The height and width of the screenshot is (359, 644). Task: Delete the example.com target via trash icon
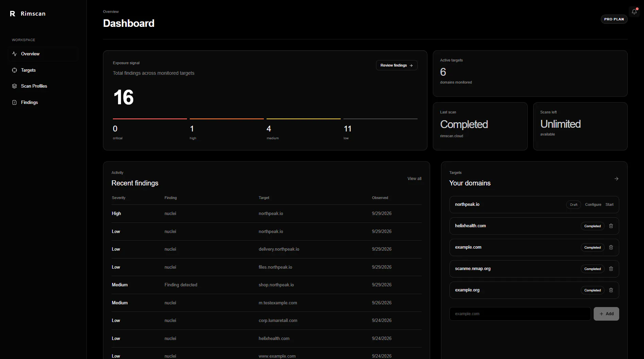coord(611,247)
